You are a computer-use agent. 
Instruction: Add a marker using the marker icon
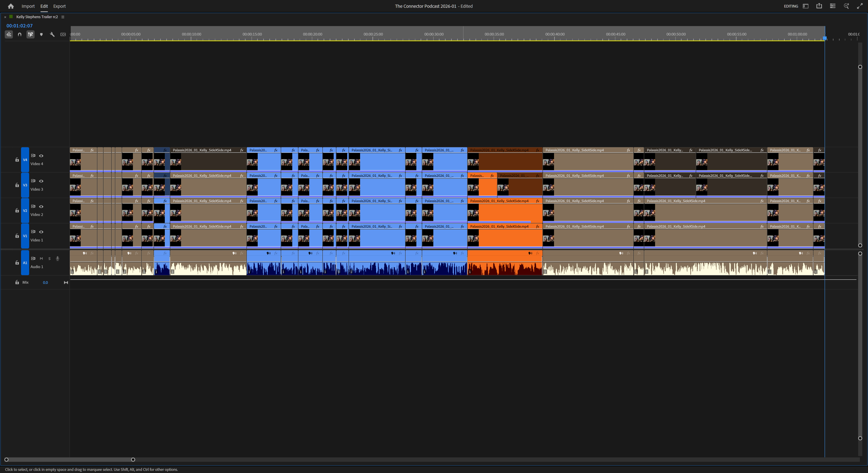(x=41, y=34)
